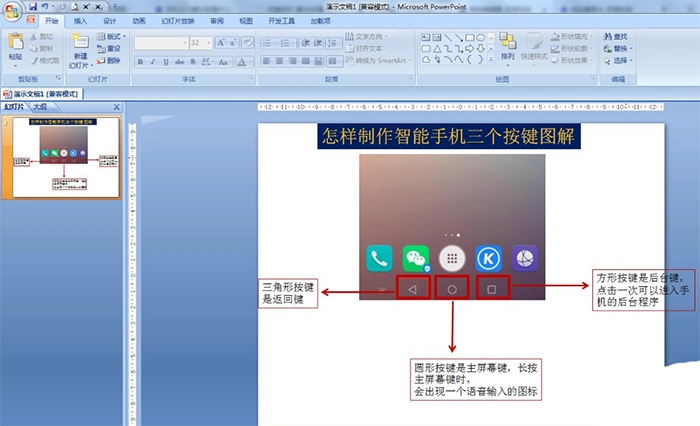Clear all formatting with the eraser icon
This screenshot has height=426, width=700.
pyautogui.click(x=248, y=42)
